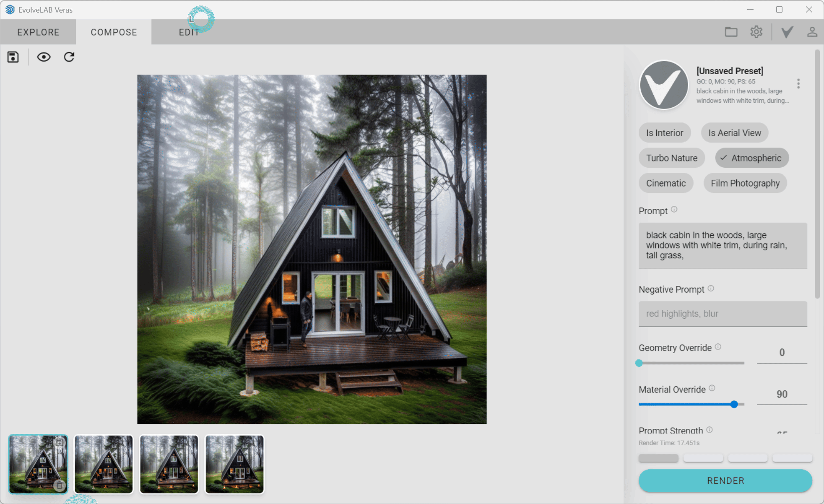Switch to the EXPLORE tab
The width and height of the screenshot is (824, 504).
[x=38, y=31]
